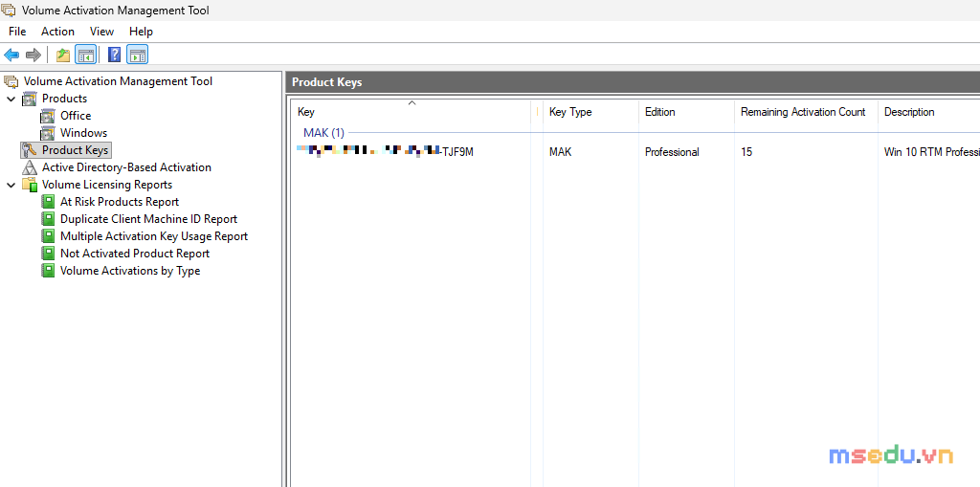Select the Office product icon in tree
Screen dimensions: 980x487
click(x=48, y=116)
